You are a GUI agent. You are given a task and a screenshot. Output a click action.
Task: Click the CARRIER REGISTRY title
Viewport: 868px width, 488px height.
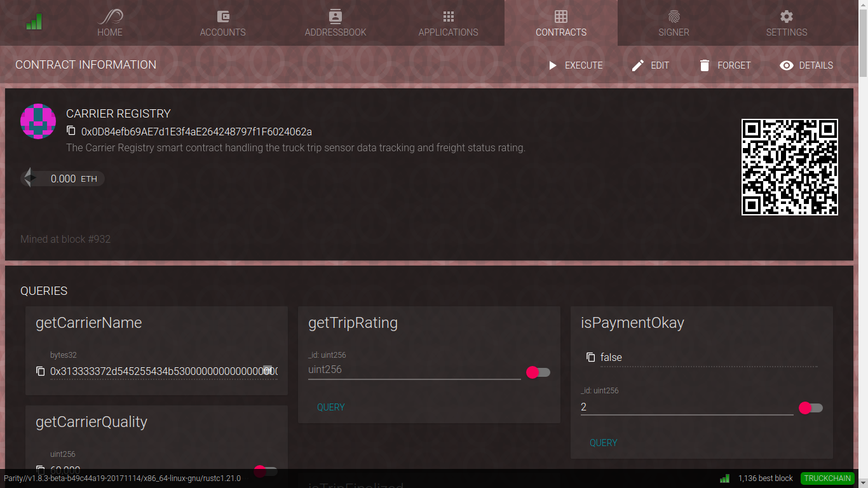point(118,114)
